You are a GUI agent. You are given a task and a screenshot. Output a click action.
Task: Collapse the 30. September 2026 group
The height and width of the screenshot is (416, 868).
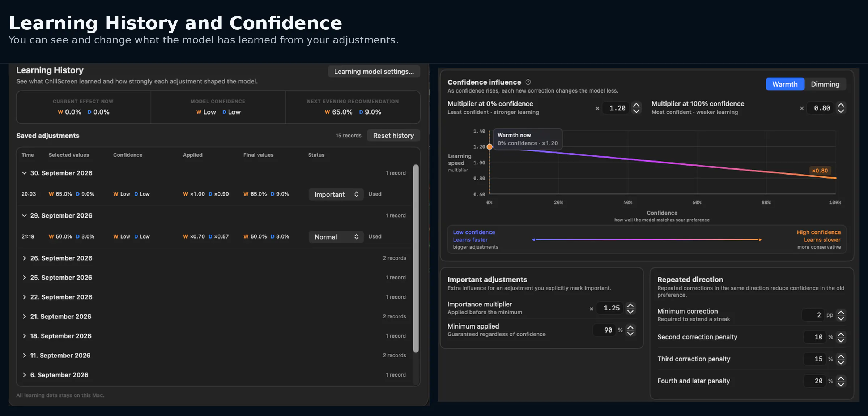tap(24, 173)
